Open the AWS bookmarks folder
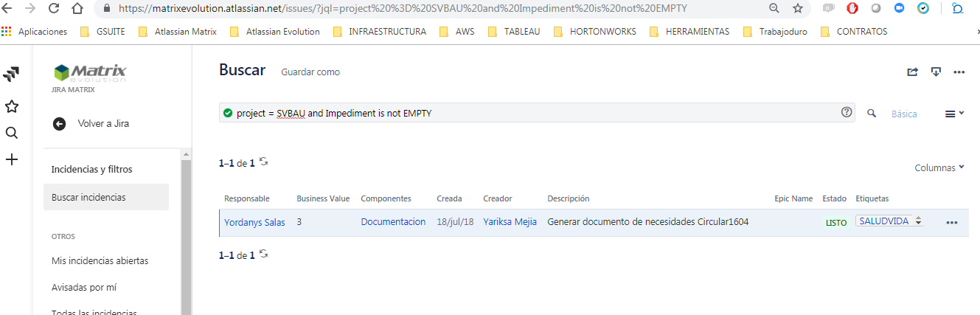This screenshot has width=980, height=315. pyautogui.click(x=456, y=32)
